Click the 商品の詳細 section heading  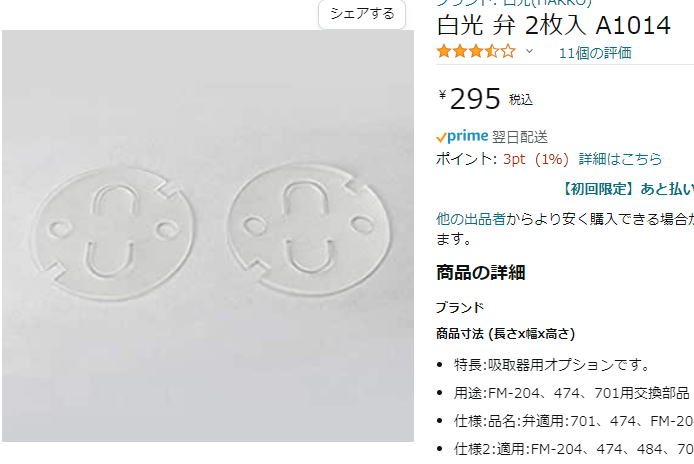480,272
